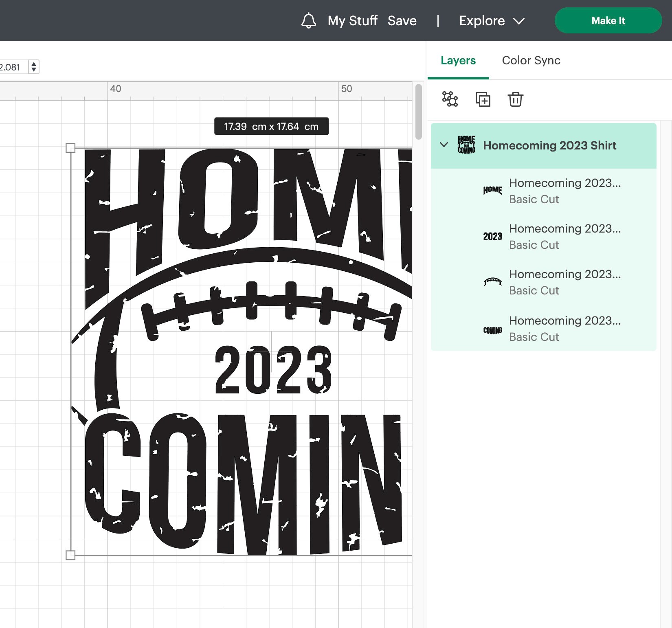Click the Homecoming 2023 Shirt group thumbnail
The height and width of the screenshot is (628, 672).
click(x=466, y=145)
